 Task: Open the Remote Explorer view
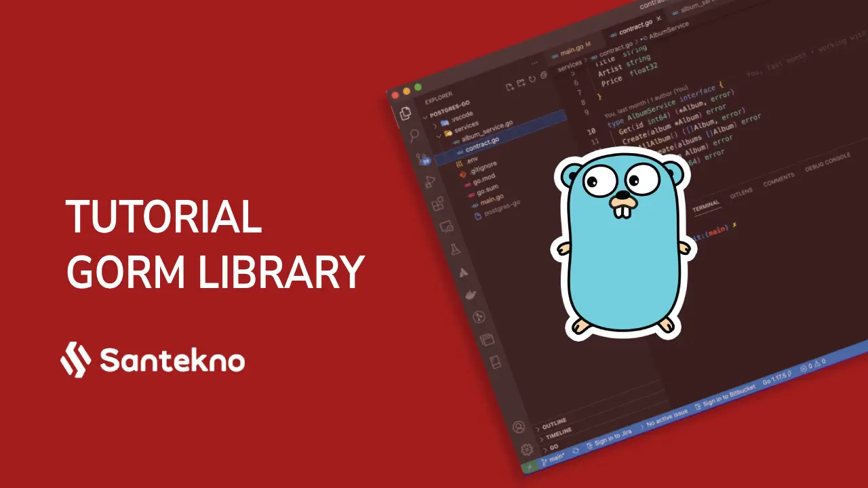pos(446,226)
